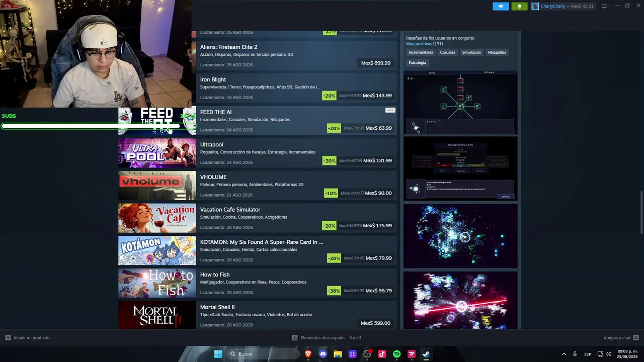Click the Mortal Shell II price Mex$ 599.00
Screen dimensions: 644x362
(375, 323)
